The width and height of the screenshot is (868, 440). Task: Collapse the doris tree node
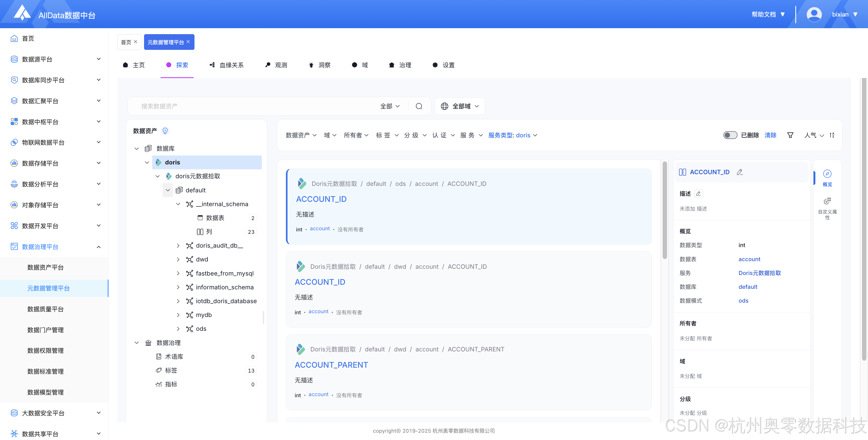click(147, 162)
